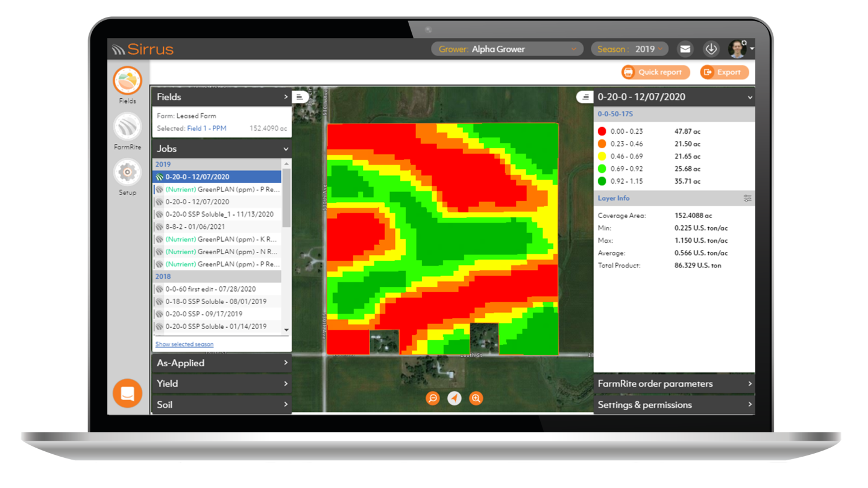This screenshot has height=488, width=868.
Task: Collapse the right legend panel handle
Action: pos(585,96)
